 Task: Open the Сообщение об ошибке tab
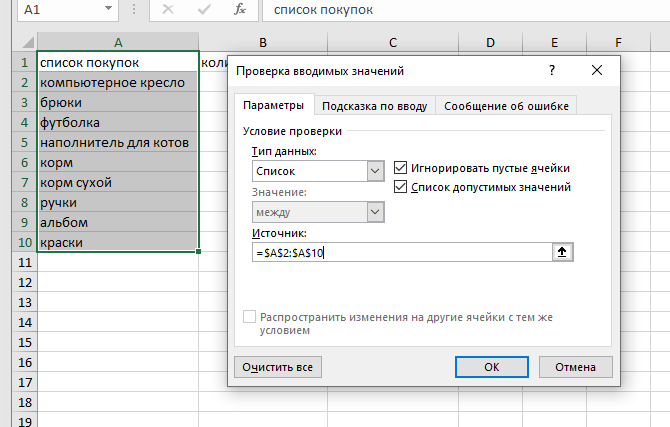click(x=507, y=106)
